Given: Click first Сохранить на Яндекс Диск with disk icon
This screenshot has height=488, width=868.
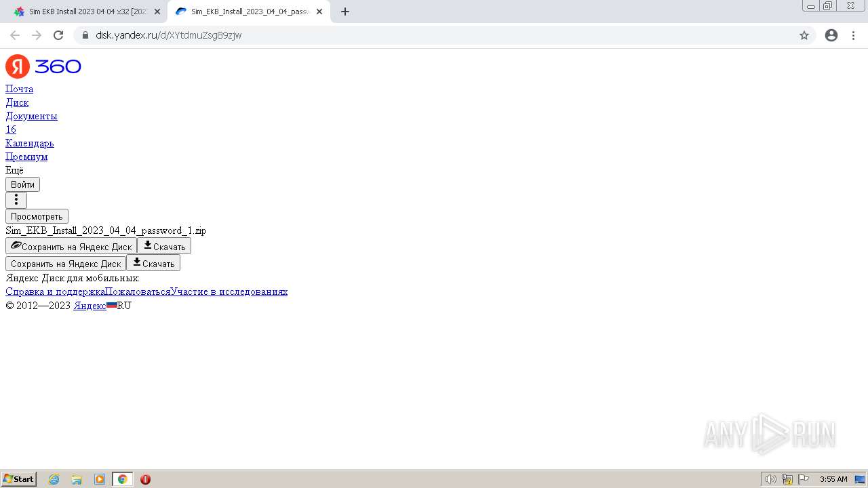Looking at the screenshot, I should pyautogui.click(x=71, y=246).
